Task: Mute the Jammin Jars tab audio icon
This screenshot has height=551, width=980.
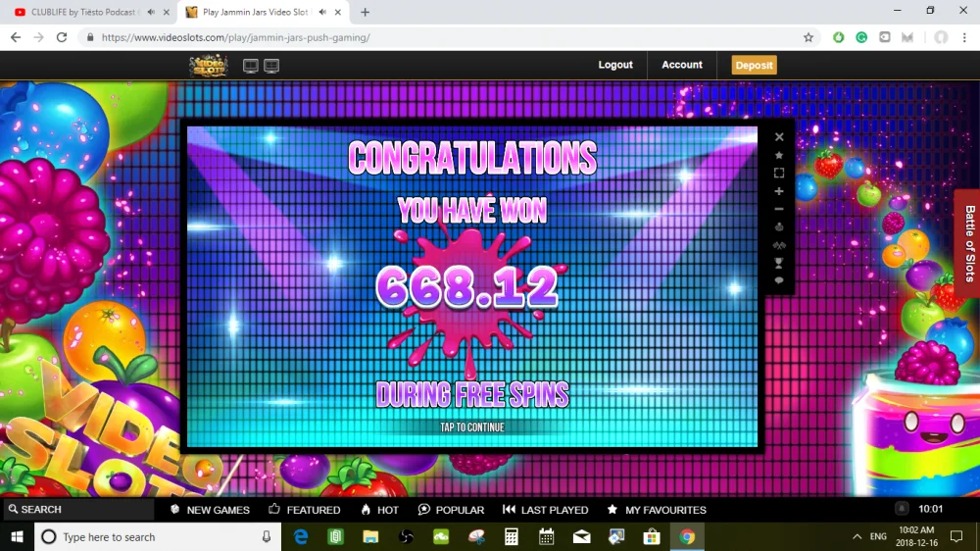Action: point(322,12)
